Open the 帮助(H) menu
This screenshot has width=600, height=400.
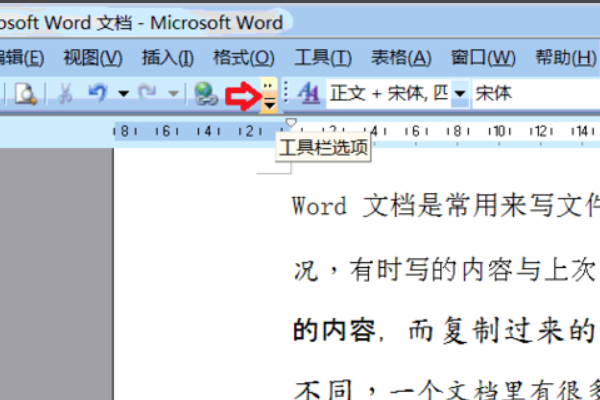pos(566,58)
